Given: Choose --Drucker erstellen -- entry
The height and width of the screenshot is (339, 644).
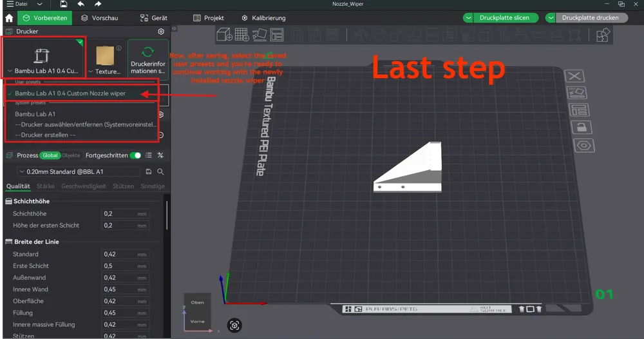Looking at the screenshot, I should (x=45, y=135).
